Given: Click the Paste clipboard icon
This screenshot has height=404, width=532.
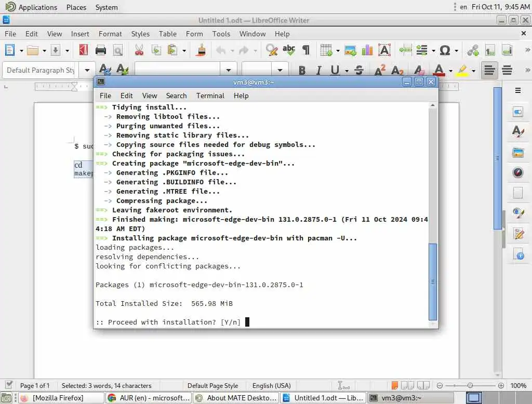Looking at the screenshot, I should tap(172, 50).
